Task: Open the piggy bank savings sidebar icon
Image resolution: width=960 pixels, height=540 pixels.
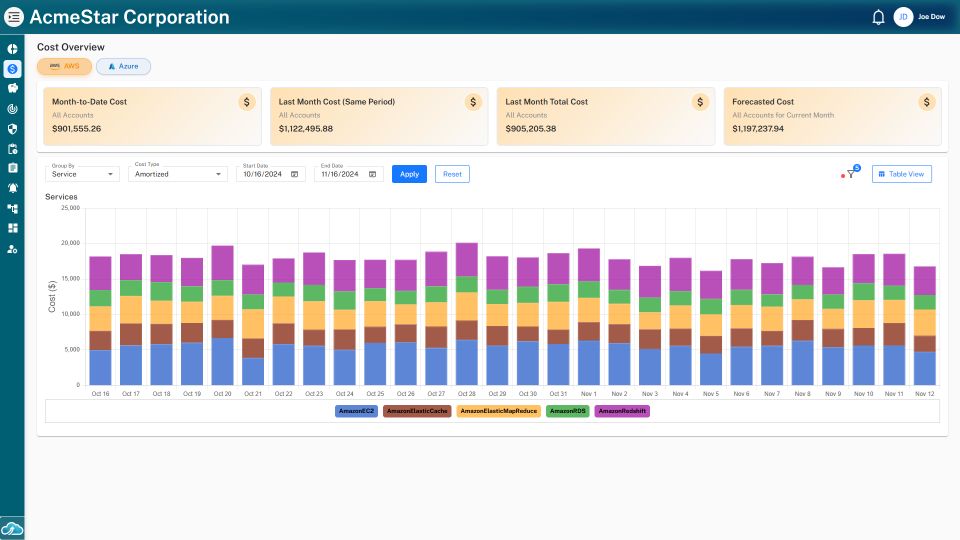Action: pyautogui.click(x=12, y=88)
